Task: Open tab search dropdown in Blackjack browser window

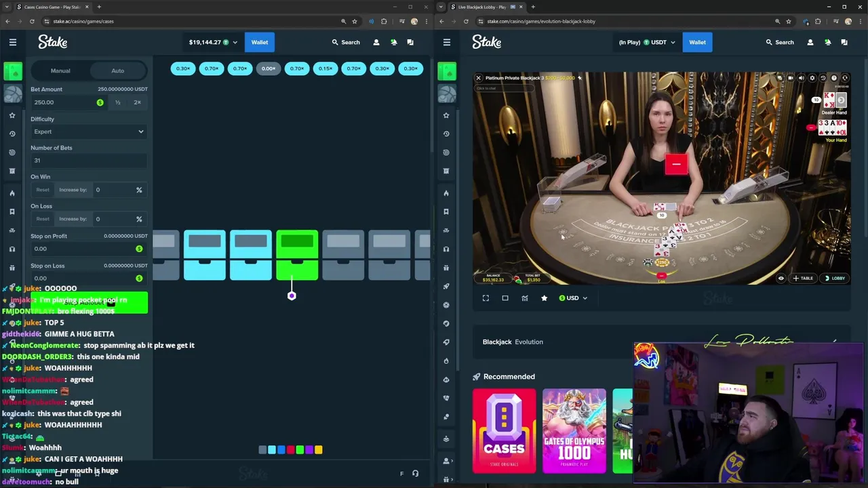Action: coord(441,7)
